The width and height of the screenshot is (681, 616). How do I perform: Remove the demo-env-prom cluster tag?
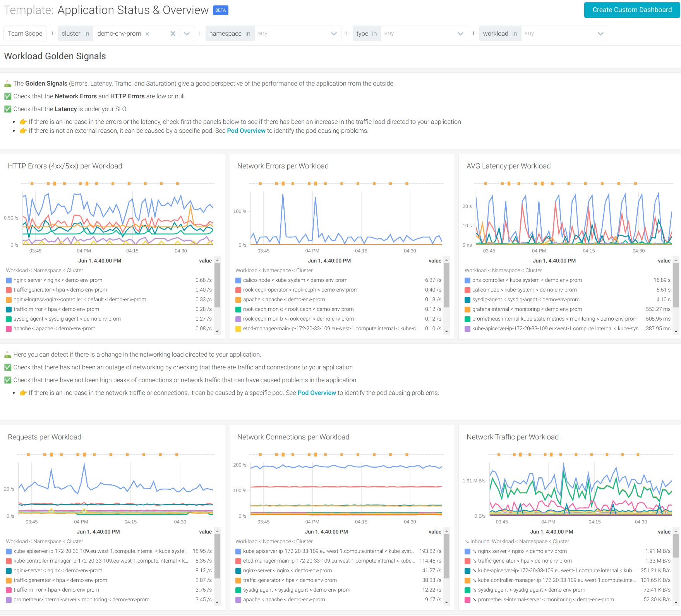[147, 34]
